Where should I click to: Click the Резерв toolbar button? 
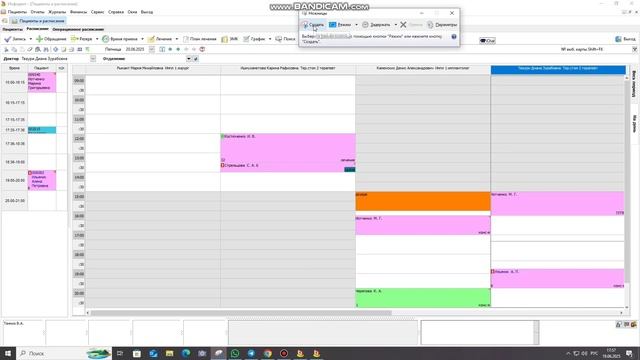coord(82,39)
